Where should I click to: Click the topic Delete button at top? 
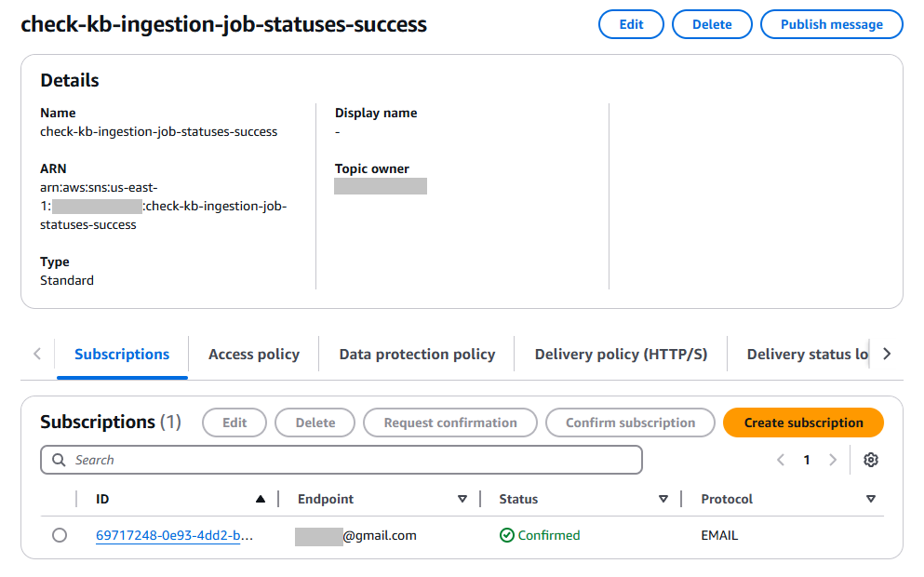(x=712, y=24)
